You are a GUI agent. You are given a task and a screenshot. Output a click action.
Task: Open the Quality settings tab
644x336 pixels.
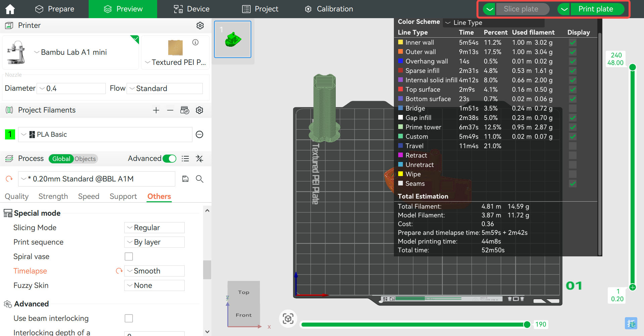pos(16,196)
